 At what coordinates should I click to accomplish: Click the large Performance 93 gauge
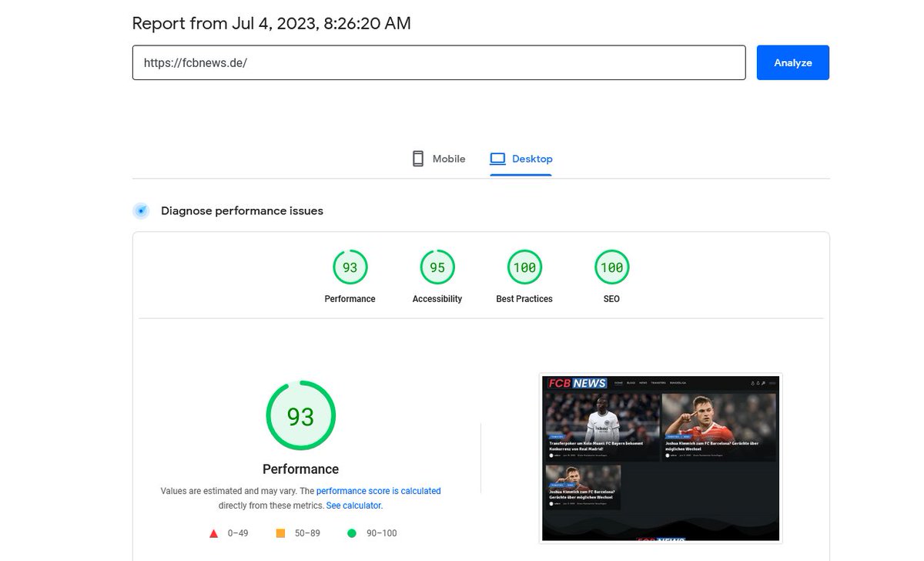300,416
